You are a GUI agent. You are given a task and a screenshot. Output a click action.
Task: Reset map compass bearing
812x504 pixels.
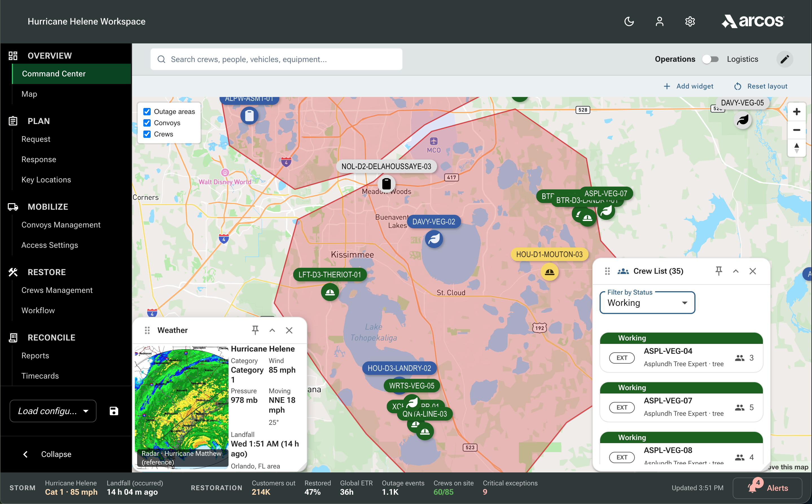pos(797,148)
